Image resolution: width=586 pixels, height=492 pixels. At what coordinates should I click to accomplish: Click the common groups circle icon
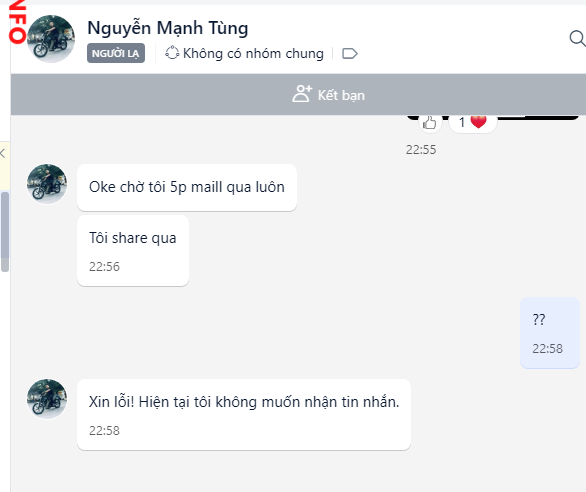(172, 53)
